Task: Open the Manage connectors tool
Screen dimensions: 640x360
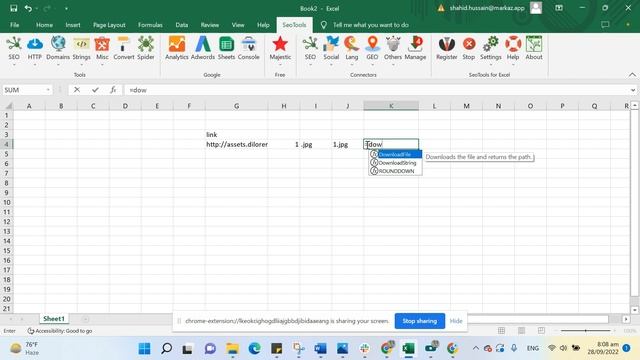Action: coord(415,49)
